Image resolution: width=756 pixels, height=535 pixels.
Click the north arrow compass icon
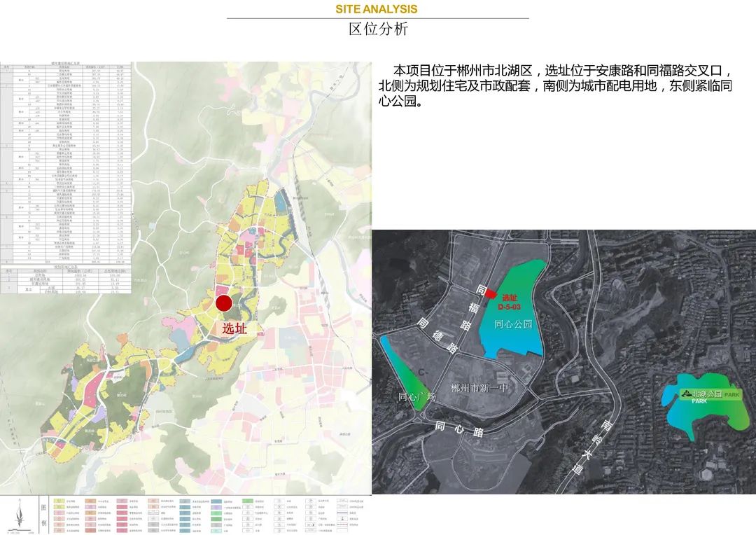[19, 514]
